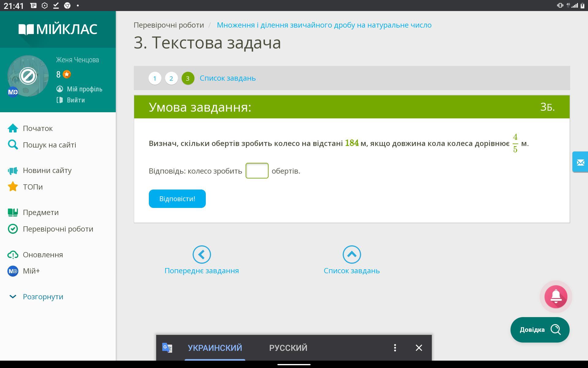Open the pink notification bell
This screenshot has height=368, width=588.
point(556,297)
